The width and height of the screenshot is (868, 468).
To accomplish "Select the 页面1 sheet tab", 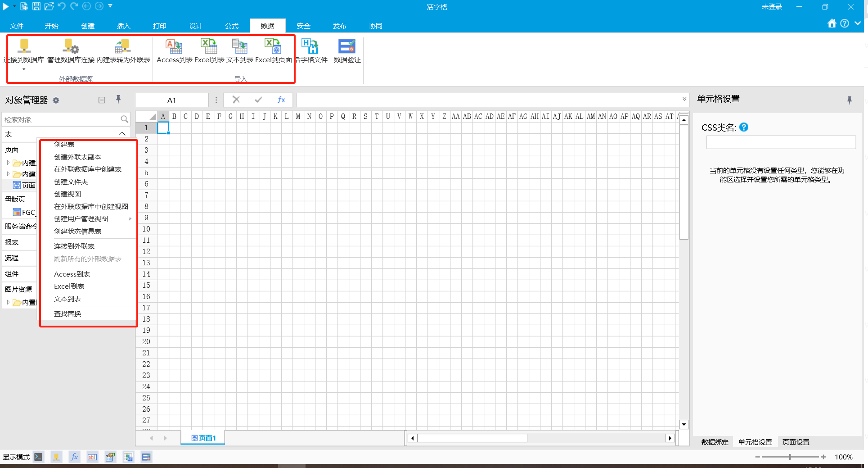I will (x=203, y=437).
